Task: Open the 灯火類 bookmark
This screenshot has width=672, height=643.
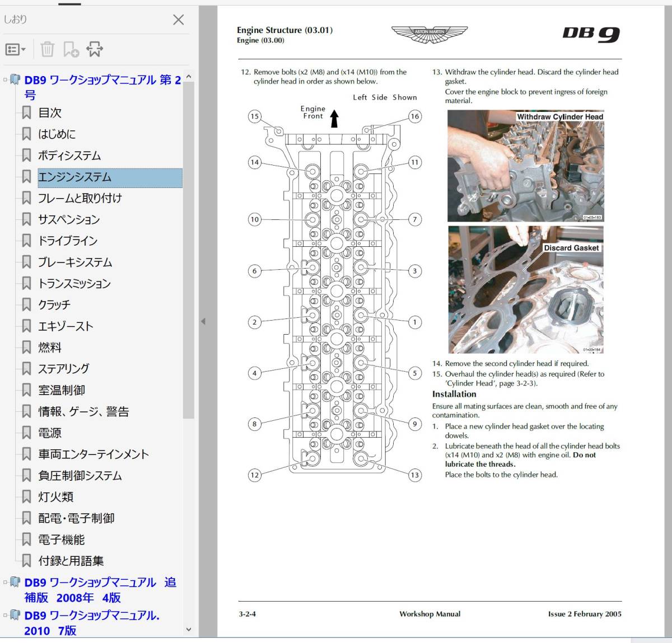Action: tap(55, 497)
